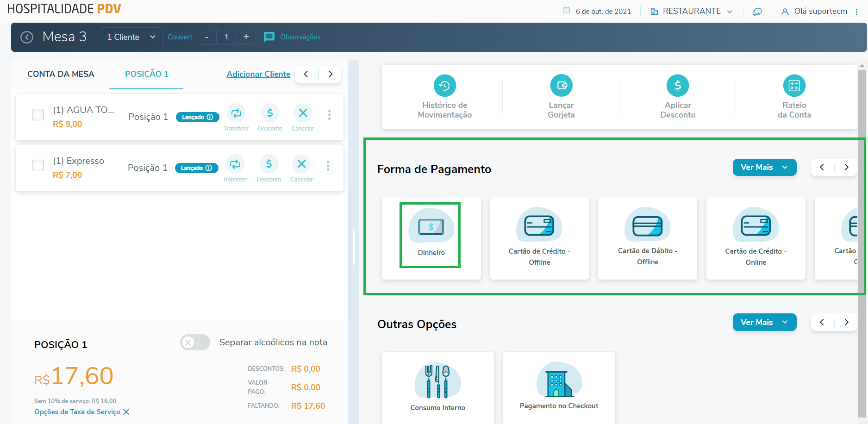Go to previous position tab arrow

306,74
